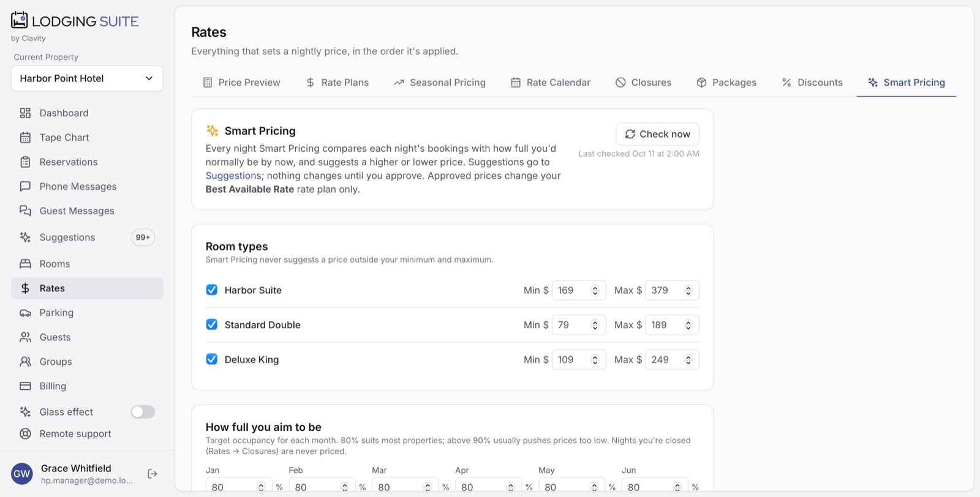Open the Harbor Point Hotel property dropdown
The image size is (980, 497).
87,78
